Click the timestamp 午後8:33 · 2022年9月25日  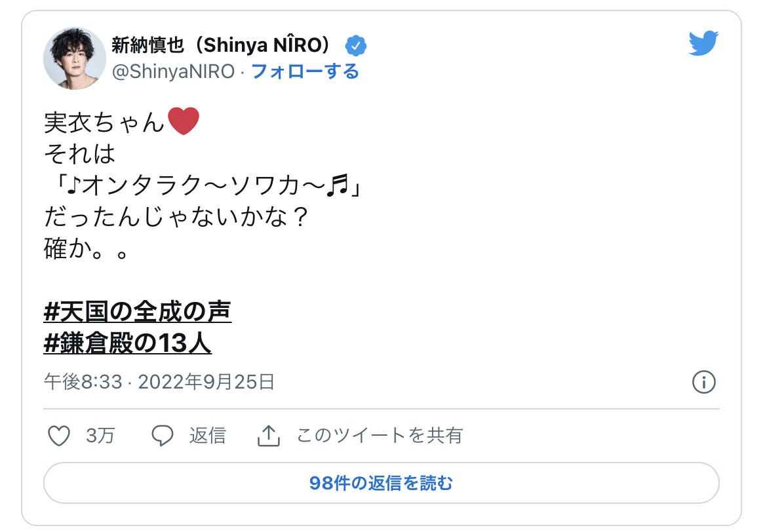[x=159, y=382]
